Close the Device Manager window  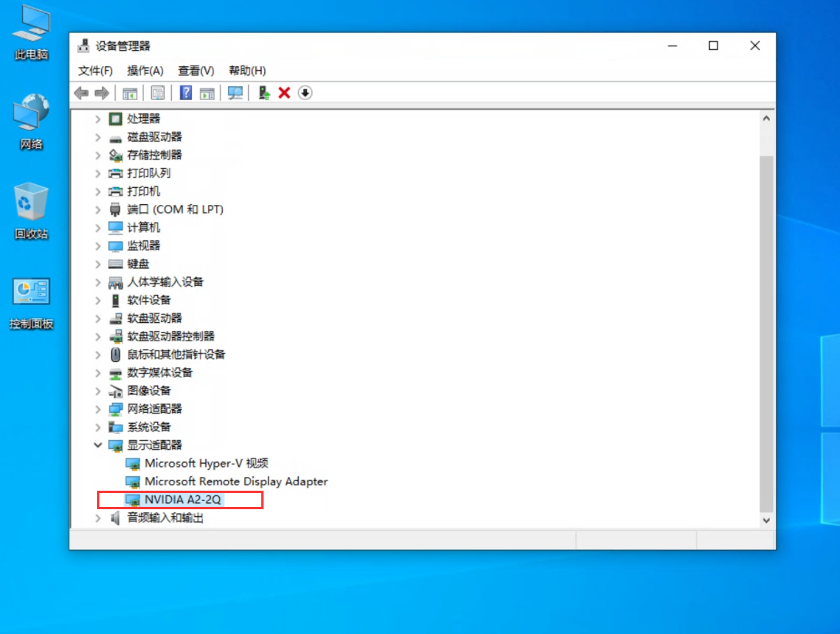(754, 46)
